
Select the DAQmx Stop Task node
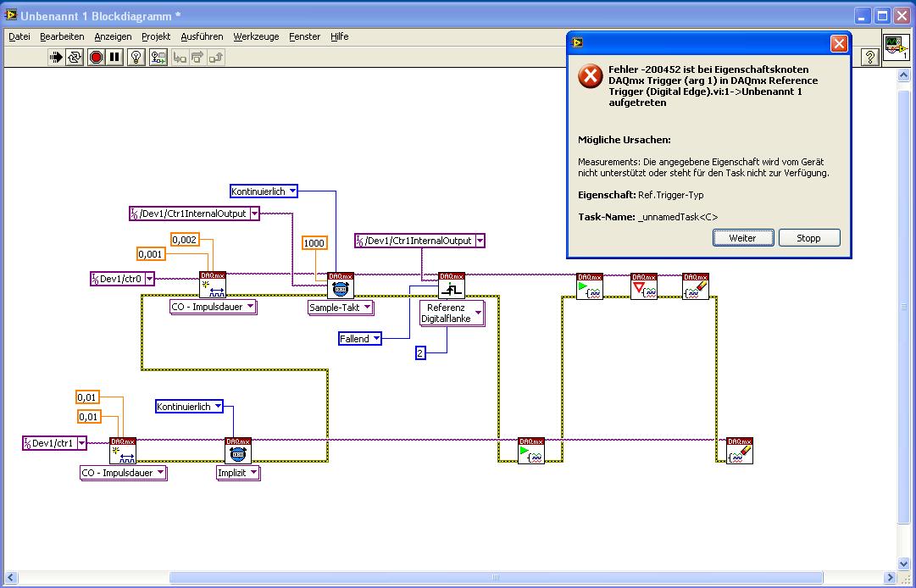(x=644, y=286)
